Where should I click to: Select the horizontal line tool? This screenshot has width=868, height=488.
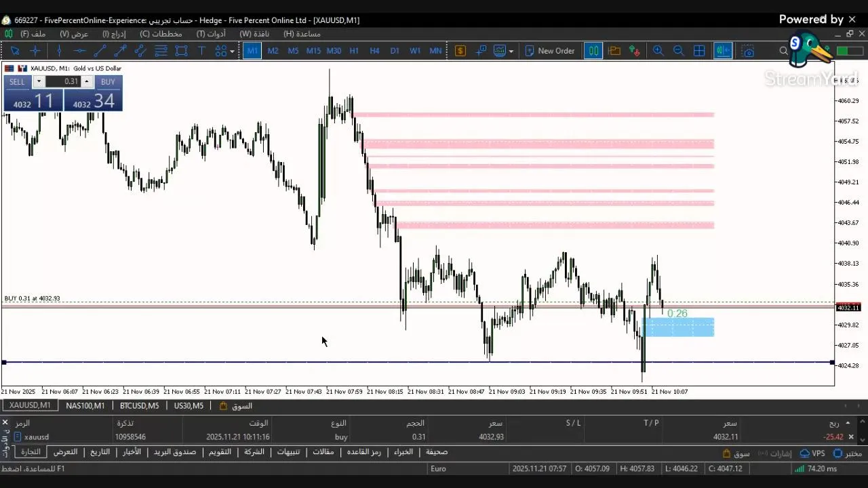(x=79, y=51)
